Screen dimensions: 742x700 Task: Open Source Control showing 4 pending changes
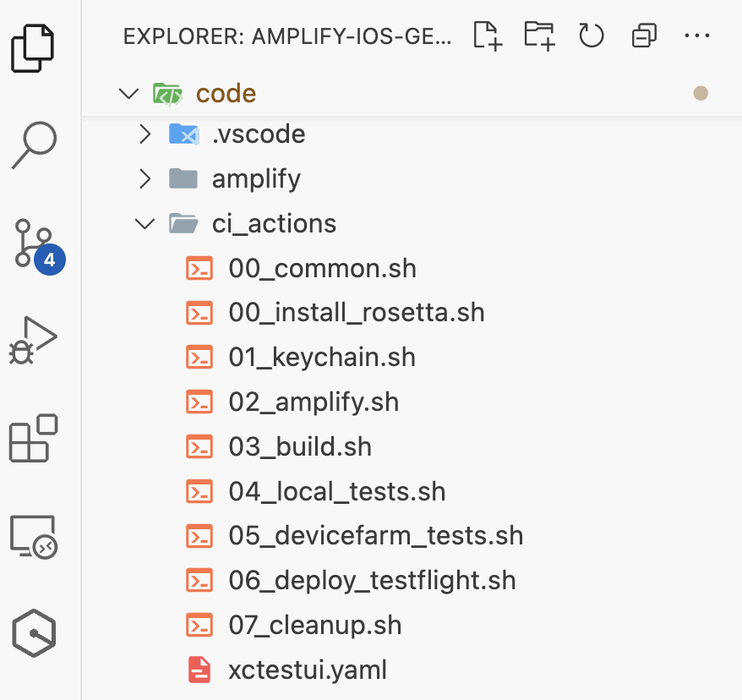34,241
